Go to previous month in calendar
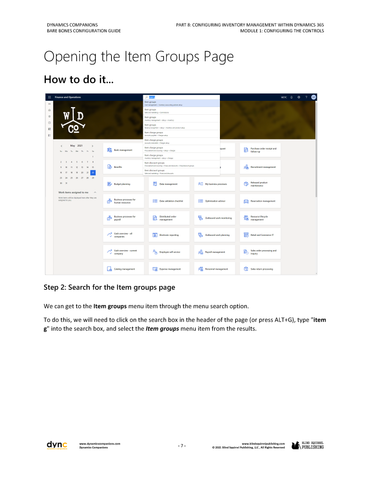Viewport: 371px width, 480px height. point(61,146)
